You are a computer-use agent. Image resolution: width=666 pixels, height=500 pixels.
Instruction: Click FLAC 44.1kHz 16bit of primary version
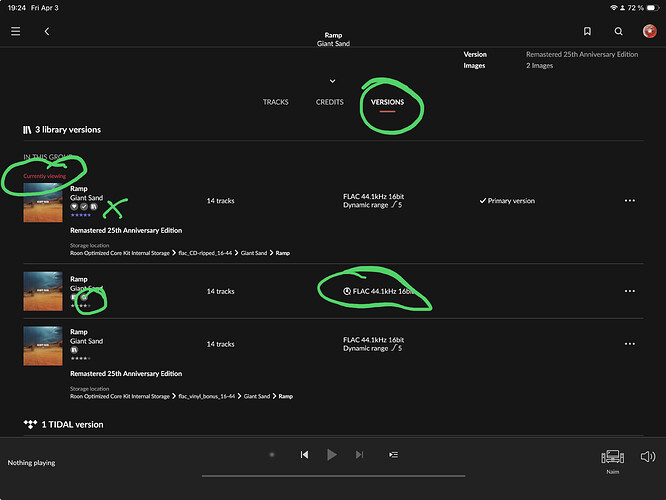point(373,196)
